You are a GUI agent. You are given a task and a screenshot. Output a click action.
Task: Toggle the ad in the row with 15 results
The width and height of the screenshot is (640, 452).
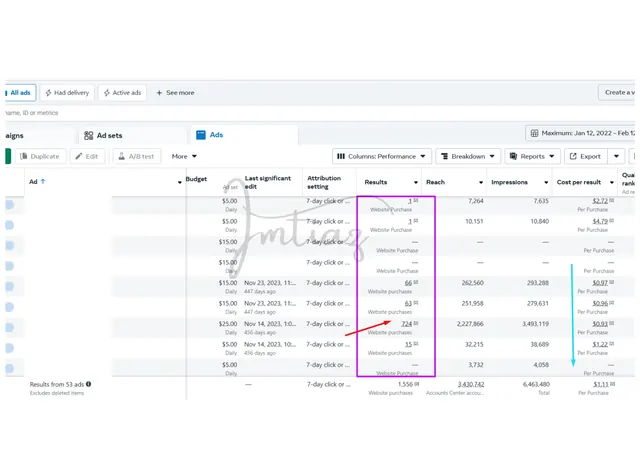click(9, 348)
